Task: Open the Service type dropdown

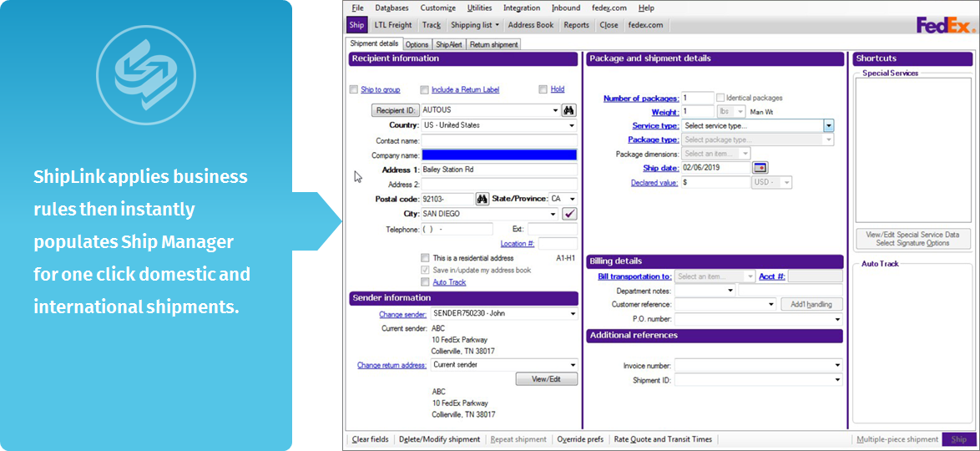Action: point(828,126)
